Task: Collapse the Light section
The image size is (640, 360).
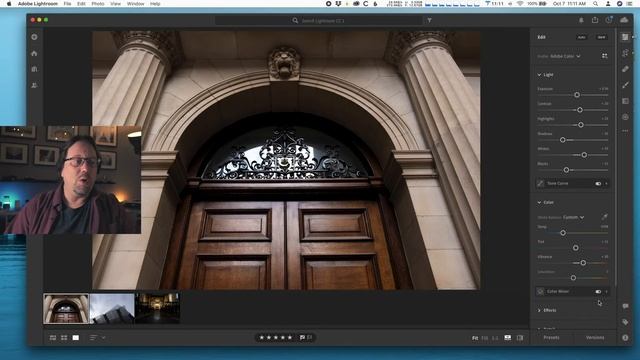Action: pos(539,75)
